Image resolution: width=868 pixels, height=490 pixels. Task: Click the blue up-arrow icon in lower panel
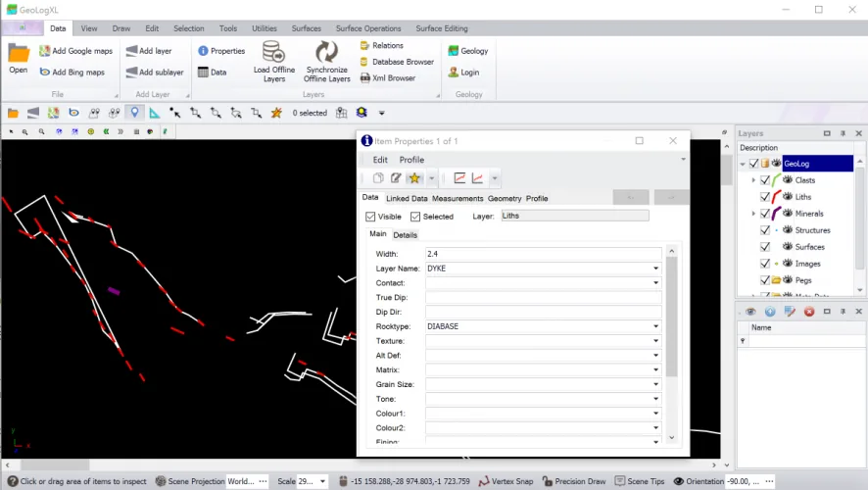(x=770, y=312)
